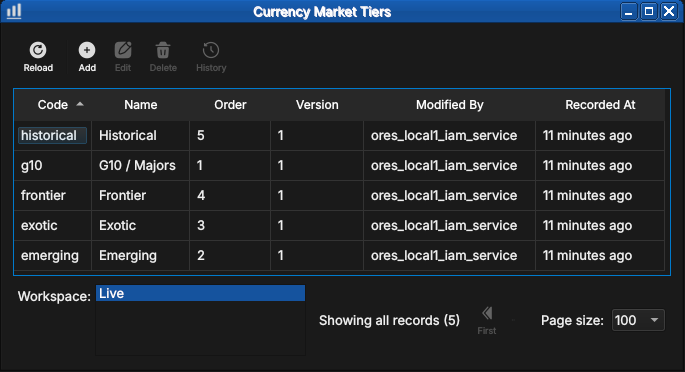Click Modified By cell in exotic row
Image resolution: width=685 pixels, height=372 pixels.
click(x=449, y=225)
